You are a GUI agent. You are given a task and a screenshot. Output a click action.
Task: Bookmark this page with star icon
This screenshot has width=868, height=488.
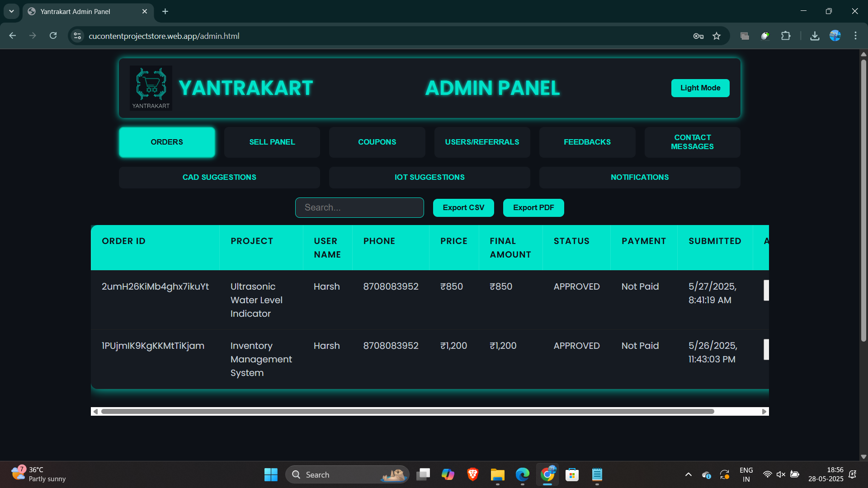click(x=717, y=36)
